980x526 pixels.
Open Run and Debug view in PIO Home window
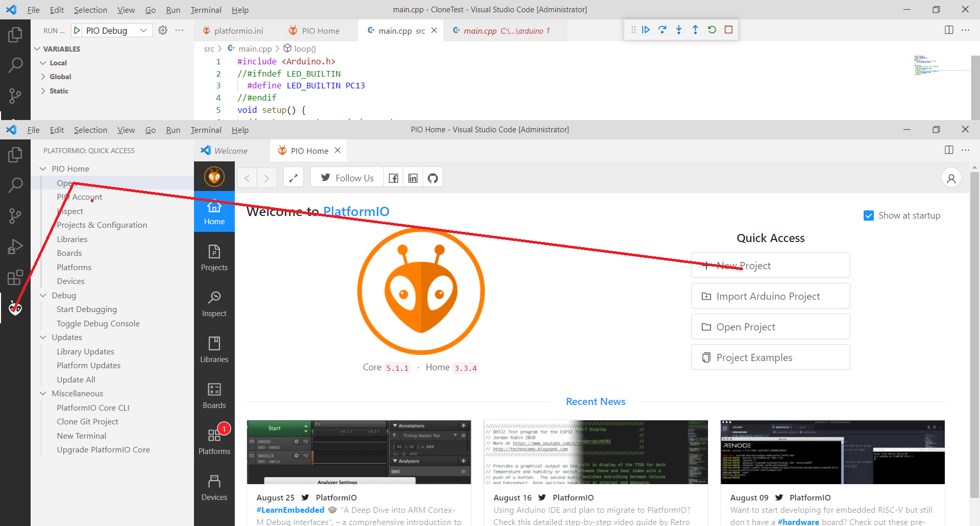point(15,247)
